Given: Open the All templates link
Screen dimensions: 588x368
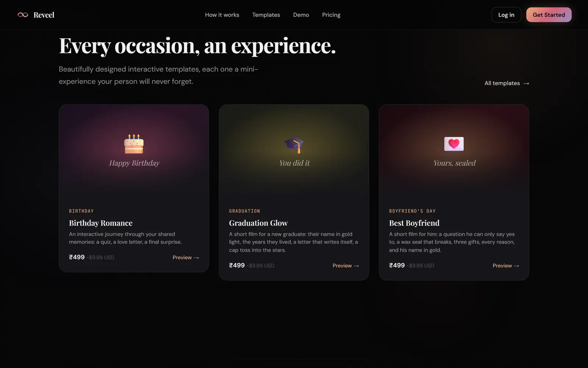Looking at the screenshot, I should pyautogui.click(x=507, y=83).
